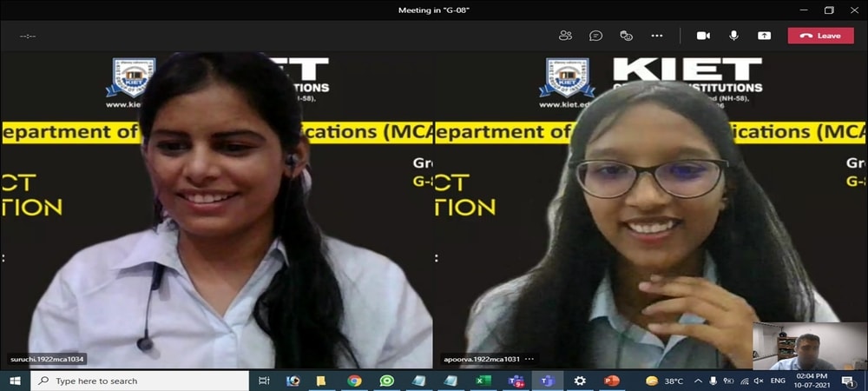Open Windows Task View
Screen dimensions: 868x391
tap(265, 381)
